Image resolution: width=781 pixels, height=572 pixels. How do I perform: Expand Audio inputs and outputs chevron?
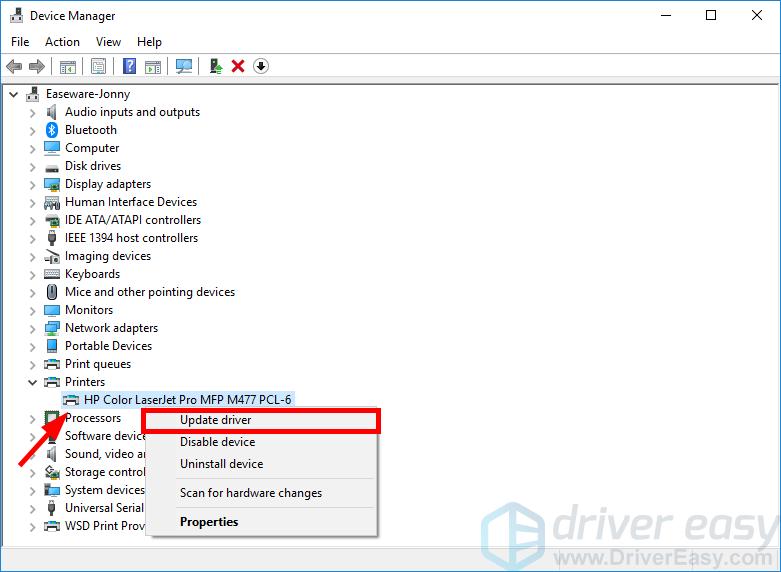coord(32,113)
